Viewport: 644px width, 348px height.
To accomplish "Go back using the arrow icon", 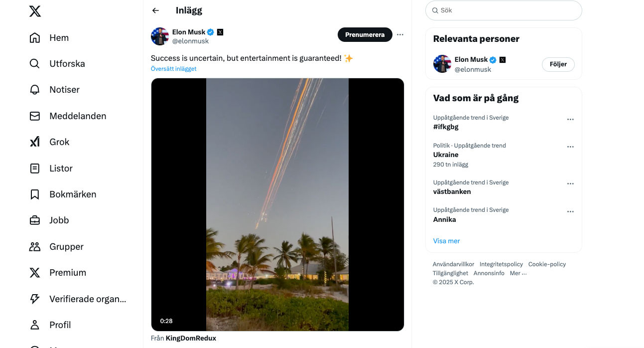I will (155, 10).
